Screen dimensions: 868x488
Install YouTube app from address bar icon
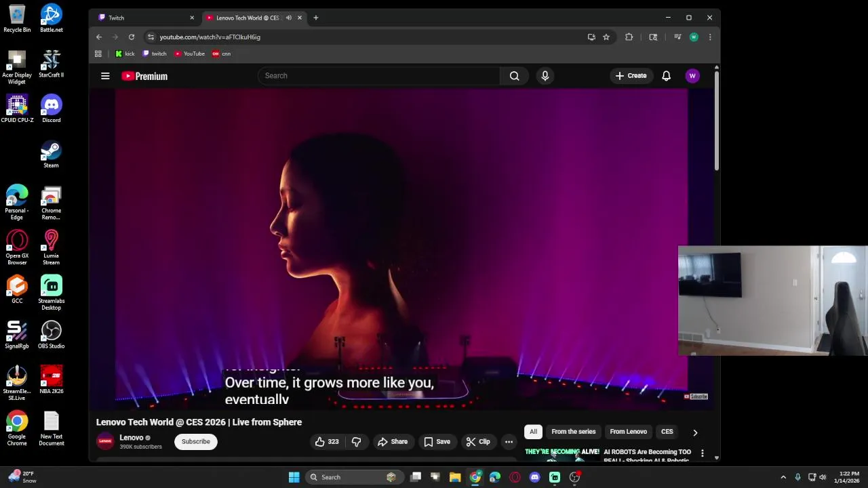pyautogui.click(x=591, y=37)
